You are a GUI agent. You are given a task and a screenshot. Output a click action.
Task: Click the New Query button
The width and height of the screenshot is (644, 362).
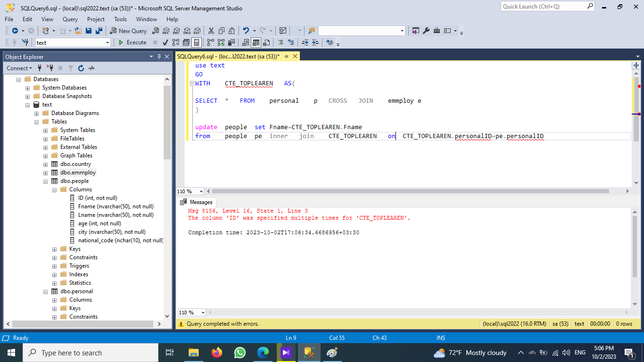[x=129, y=31]
